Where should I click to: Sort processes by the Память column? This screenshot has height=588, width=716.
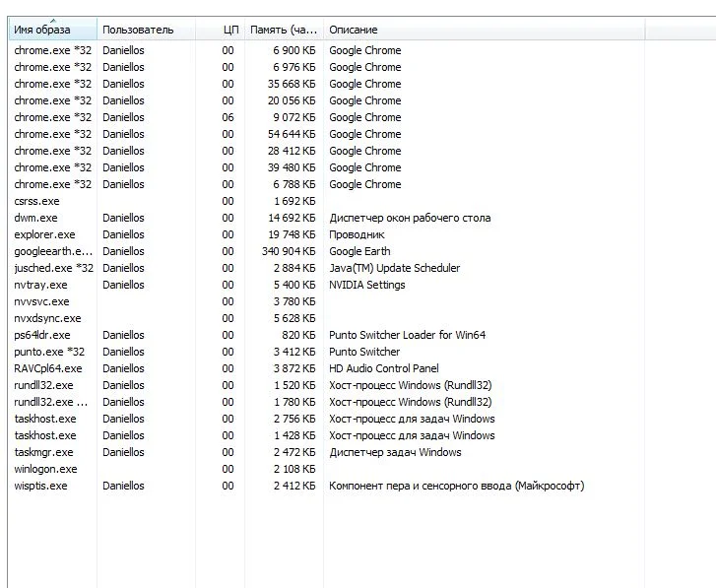283,31
